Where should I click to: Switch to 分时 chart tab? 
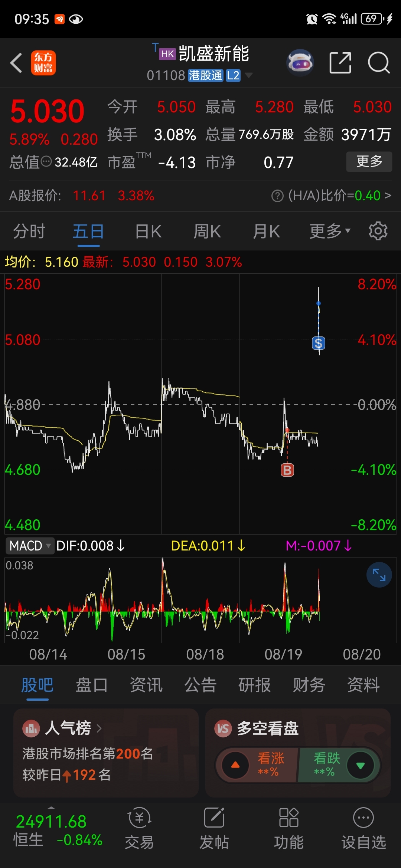tap(29, 231)
